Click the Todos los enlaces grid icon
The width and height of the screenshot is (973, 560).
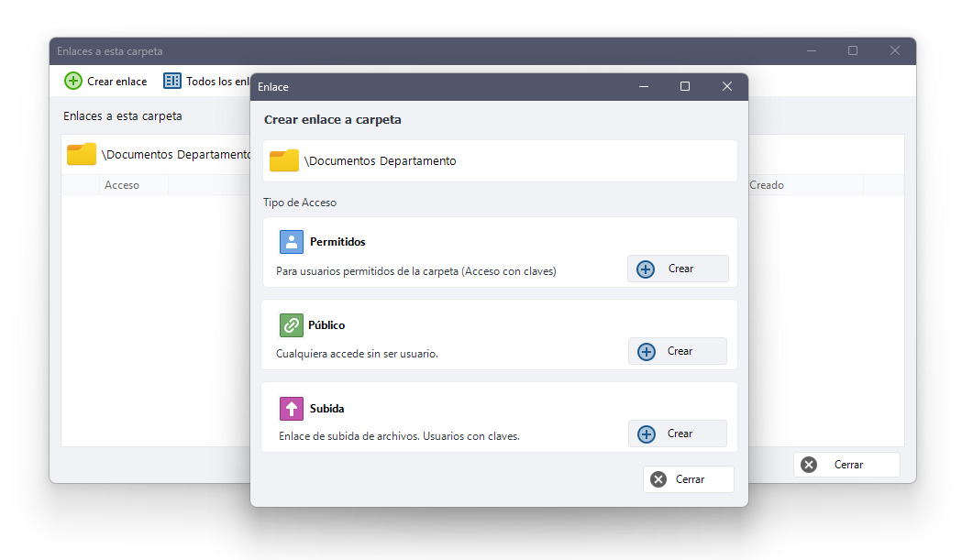click(x=171, y=81)
